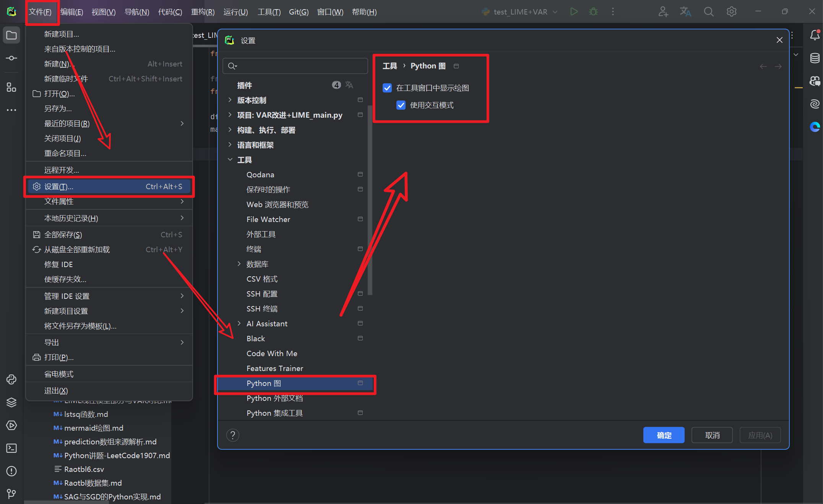Screen dimensions: 823x504
Task: Select 新建项目... in the File menu
Action: 109,34
